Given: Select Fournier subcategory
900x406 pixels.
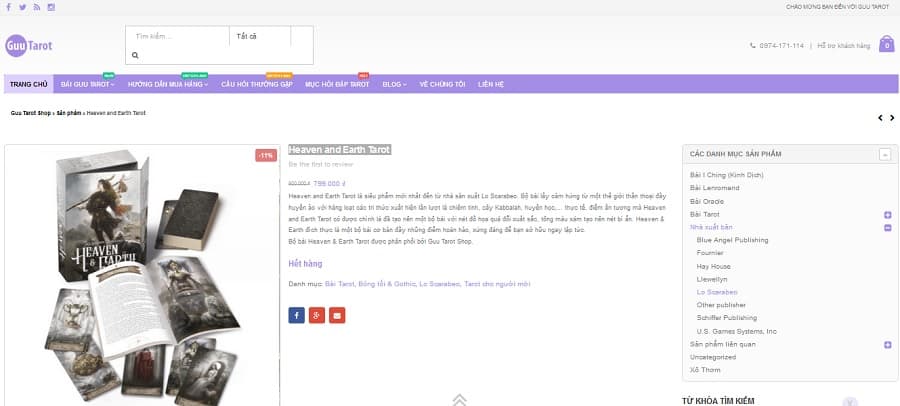Looking at the screenshot, I should pos(710,253).
